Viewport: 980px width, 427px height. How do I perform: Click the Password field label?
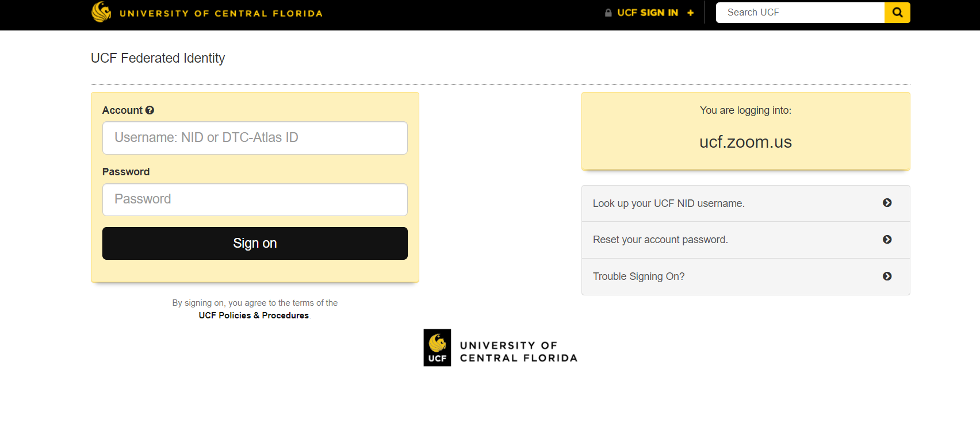(126, 172)
